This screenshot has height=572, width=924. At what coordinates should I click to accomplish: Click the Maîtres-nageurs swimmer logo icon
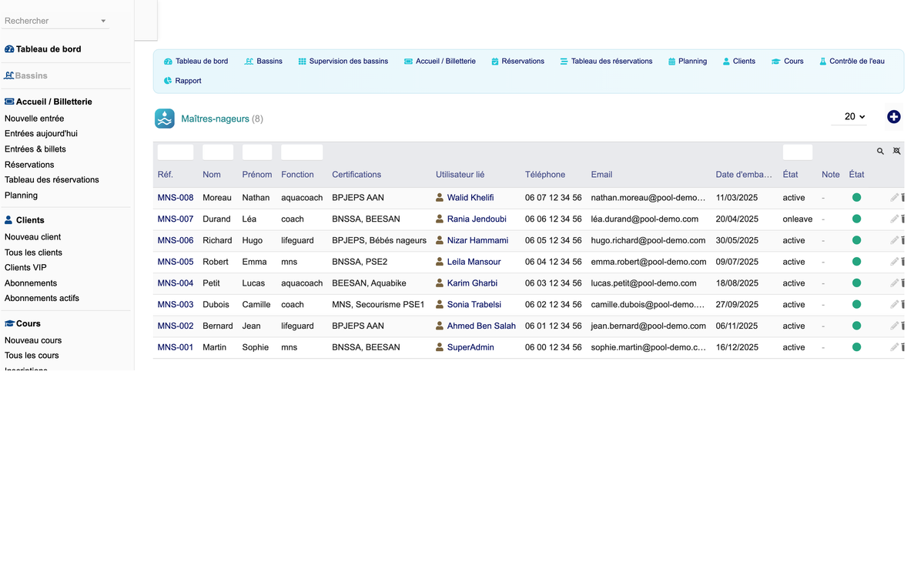tap(165, 119)
